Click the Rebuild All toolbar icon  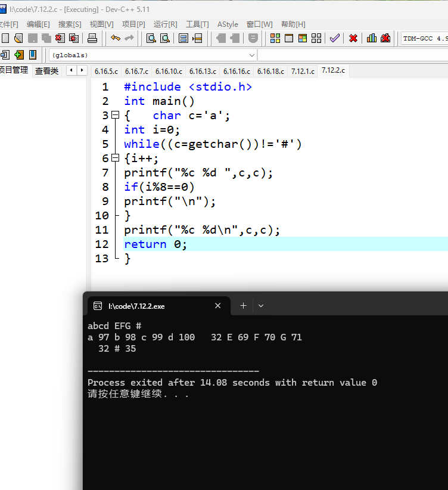coord(316,38)
